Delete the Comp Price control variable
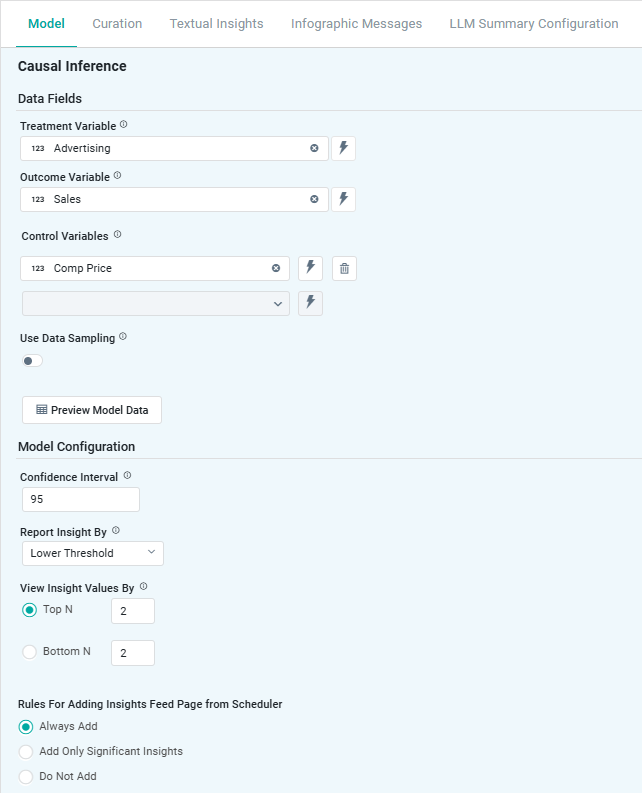642x793 pixels. pos(344,268)
